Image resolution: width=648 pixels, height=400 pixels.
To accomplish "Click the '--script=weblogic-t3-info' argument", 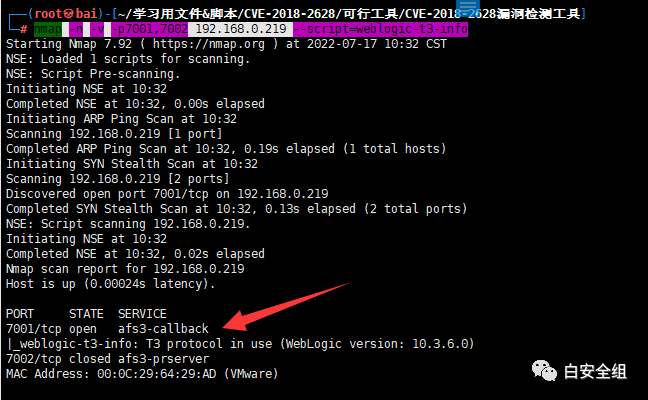I will 380,29.
